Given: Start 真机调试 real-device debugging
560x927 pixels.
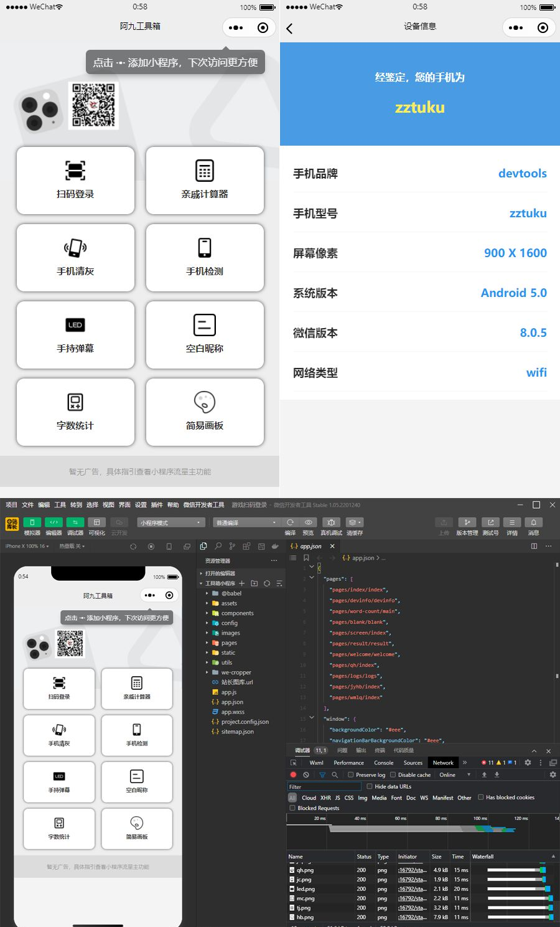Looking at the screenshot, I should click(x=331, y=522).
